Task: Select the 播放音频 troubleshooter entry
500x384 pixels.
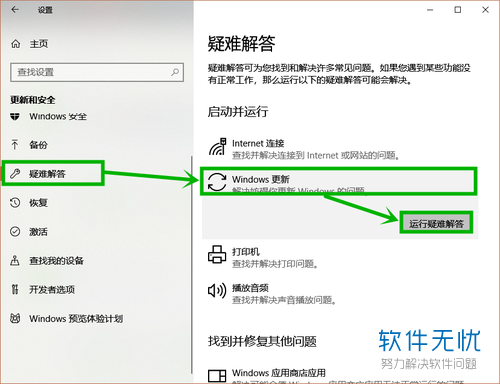Action: [x=340, y=293]
